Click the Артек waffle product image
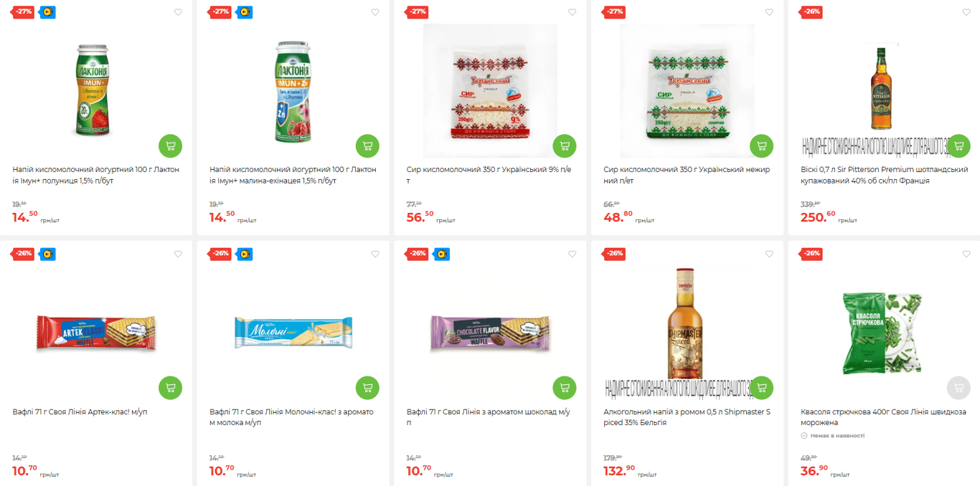This screenshot has height=486, width=980. pyautogui.click(x=96, y=333)
